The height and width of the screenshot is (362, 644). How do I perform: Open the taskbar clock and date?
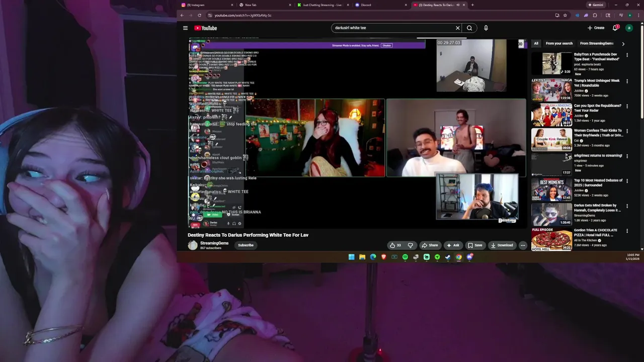[x=632, y=257]
